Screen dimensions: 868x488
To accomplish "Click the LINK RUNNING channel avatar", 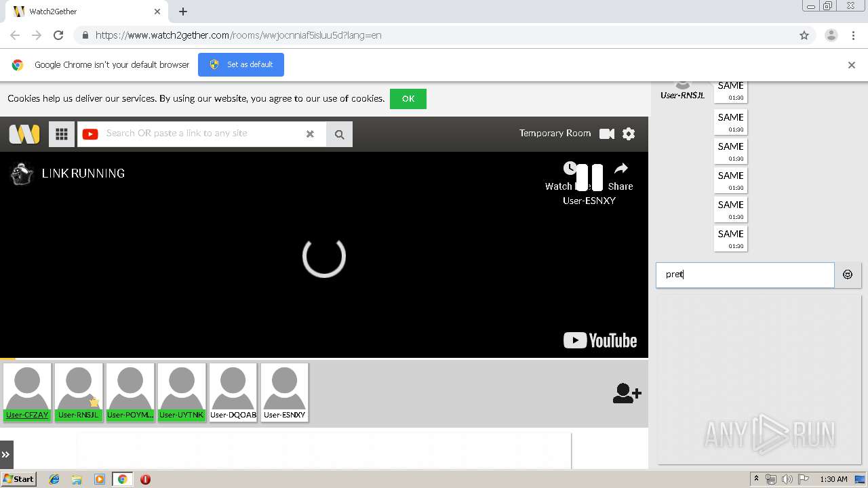I will (22, 174).
